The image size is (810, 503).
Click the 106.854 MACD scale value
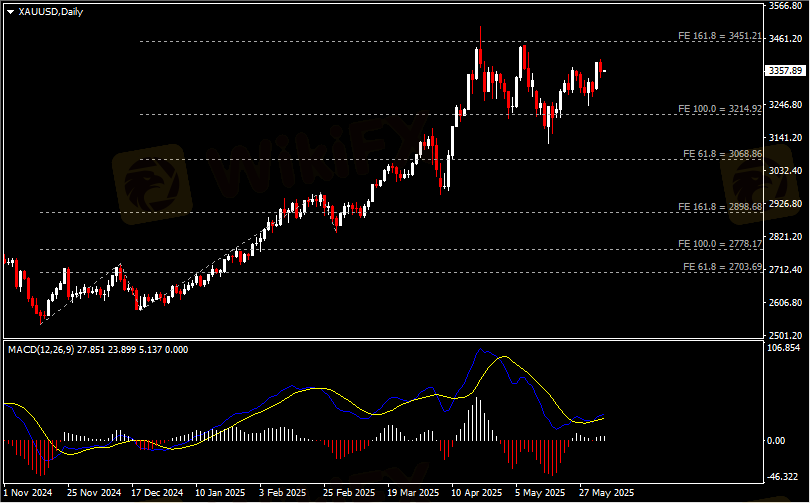784,348
